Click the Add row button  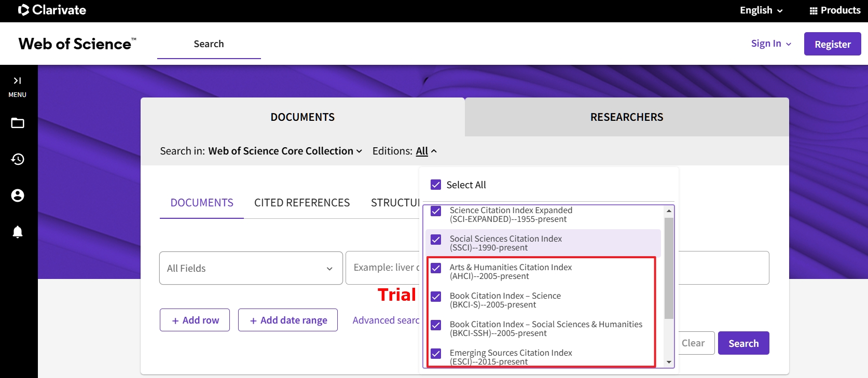pyautogui.click(x=195, y=320)
